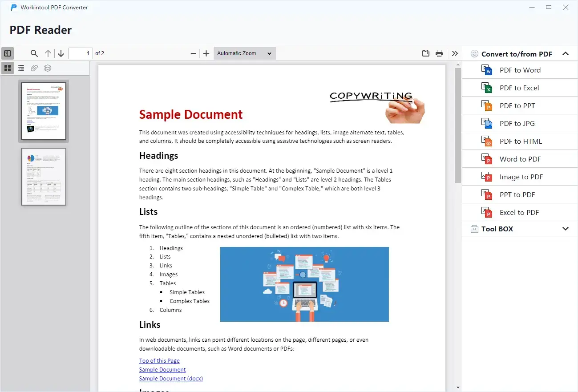Expand the Tool BOX section

(x=565, y=229)
